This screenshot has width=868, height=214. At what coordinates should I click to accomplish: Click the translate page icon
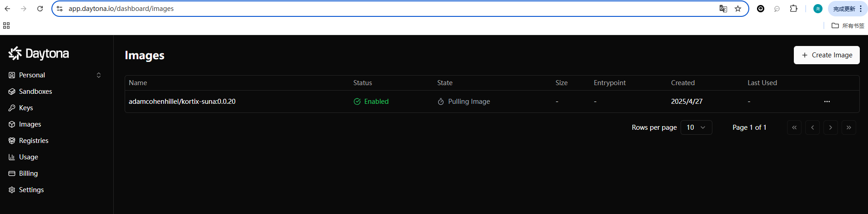(723, 9)
